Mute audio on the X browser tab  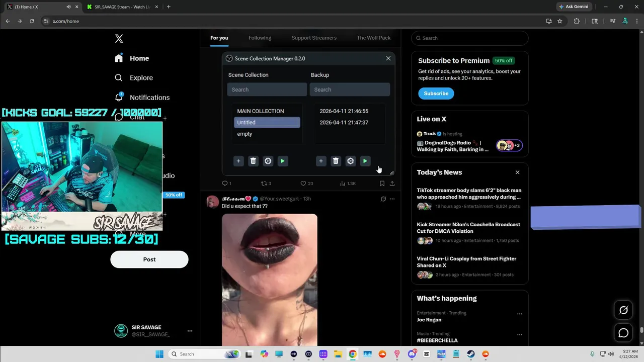tap(68, 7)
